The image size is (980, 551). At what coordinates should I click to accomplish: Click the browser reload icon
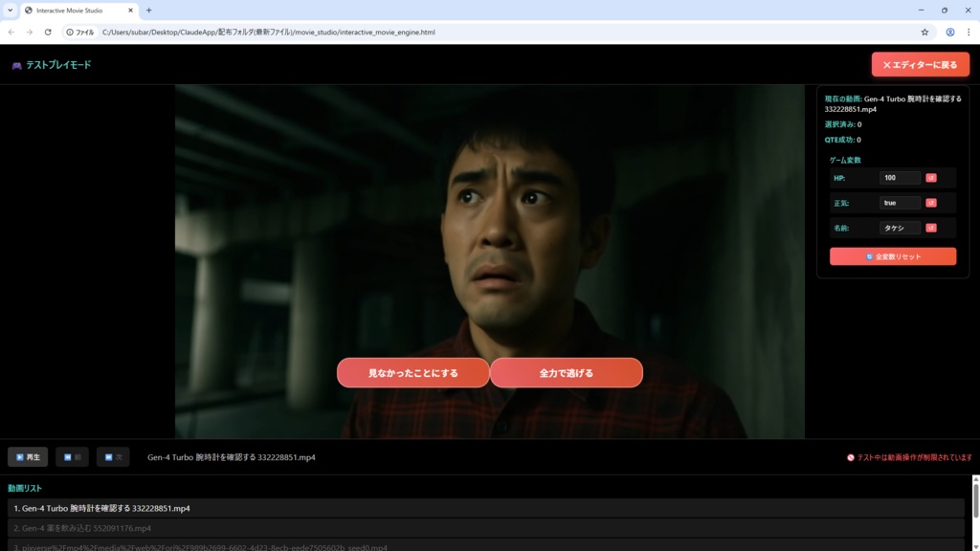pos(46,32)
